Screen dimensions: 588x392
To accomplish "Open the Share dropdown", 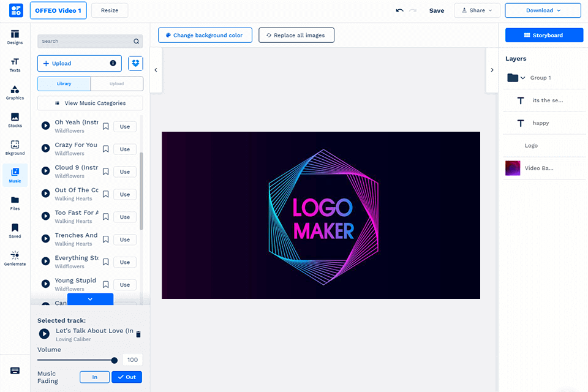I will (x=477, y=10).
